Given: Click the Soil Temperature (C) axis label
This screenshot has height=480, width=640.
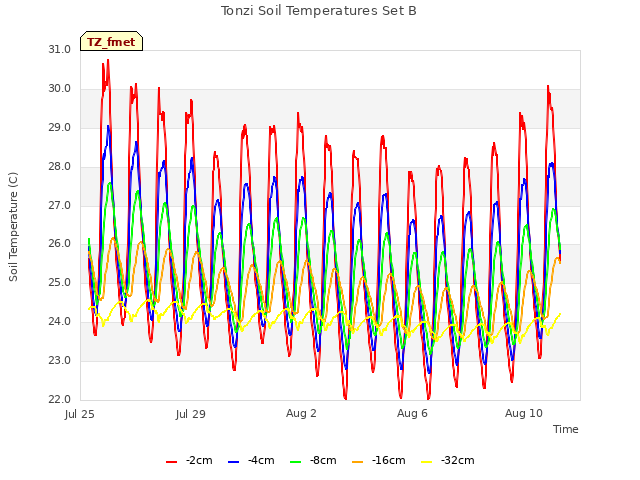Looking at the screenshot, I should (x=13, y=227).
